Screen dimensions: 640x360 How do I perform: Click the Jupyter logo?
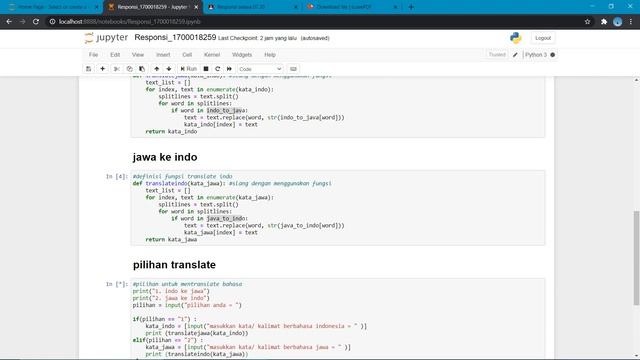(107, 38)
